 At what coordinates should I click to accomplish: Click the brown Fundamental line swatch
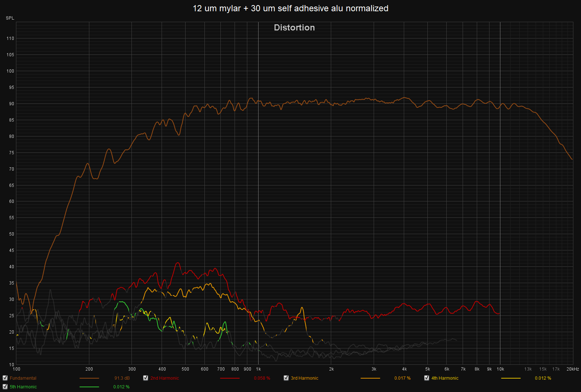(89, 378)
